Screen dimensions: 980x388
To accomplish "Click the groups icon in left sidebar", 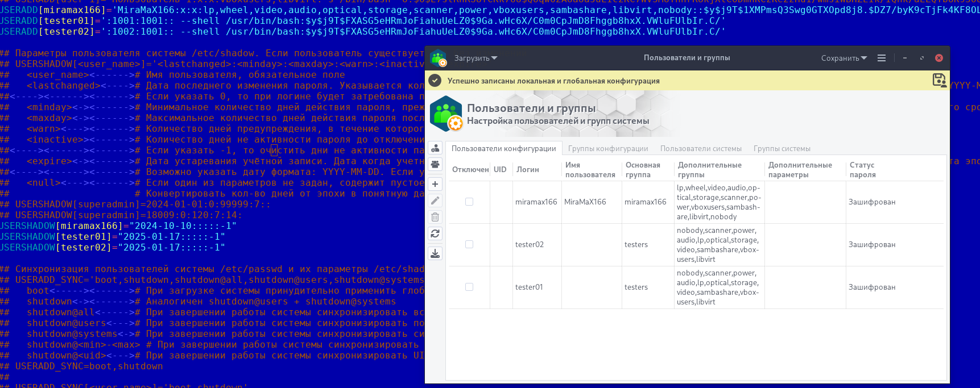I will tap(435, 164).
